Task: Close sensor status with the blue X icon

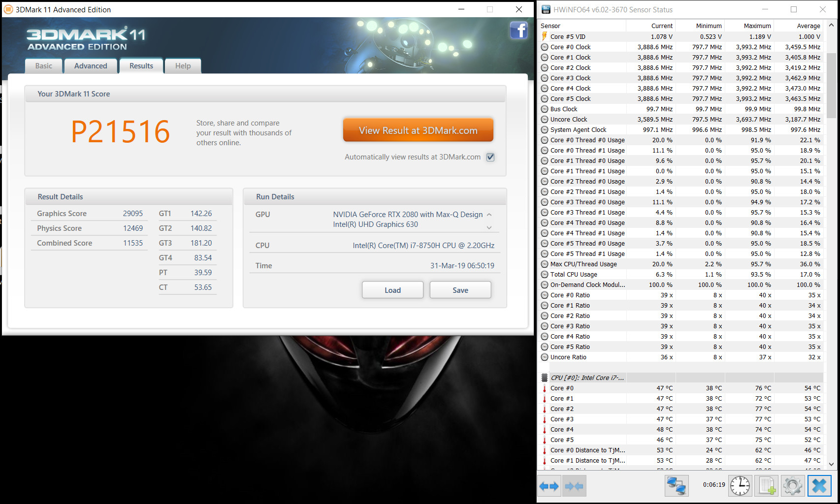Action: (x=819, y=486)
